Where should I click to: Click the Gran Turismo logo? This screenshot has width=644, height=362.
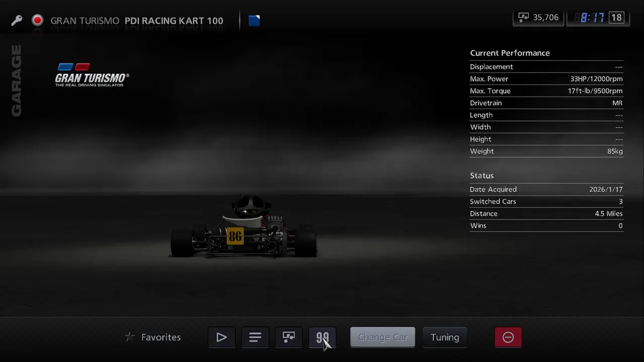[x=92, y=75]
